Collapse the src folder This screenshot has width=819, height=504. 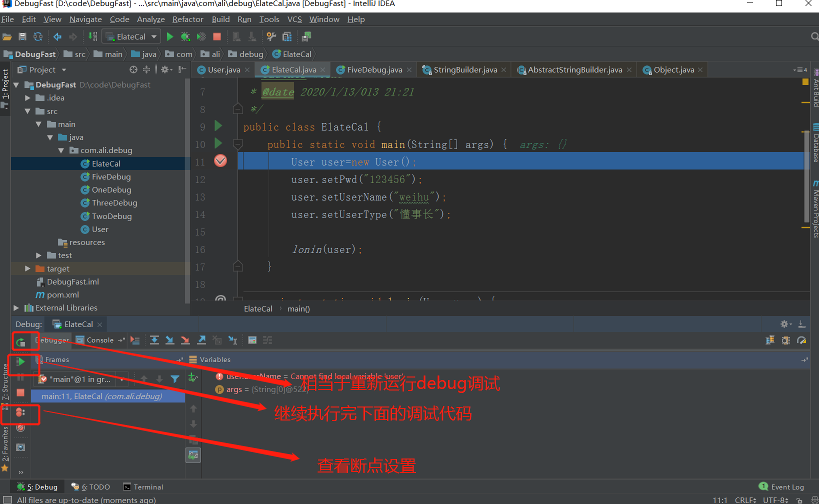(x=27, y=111)
